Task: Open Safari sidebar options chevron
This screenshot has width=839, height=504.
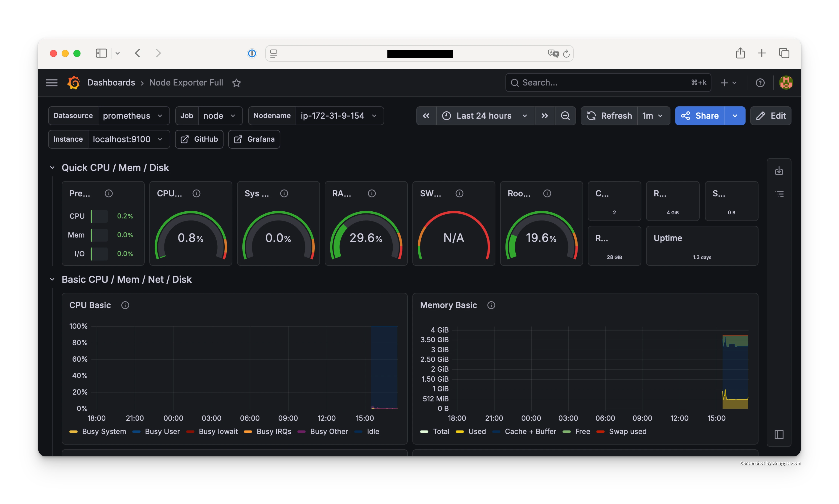Action: [x=117, y=53]
